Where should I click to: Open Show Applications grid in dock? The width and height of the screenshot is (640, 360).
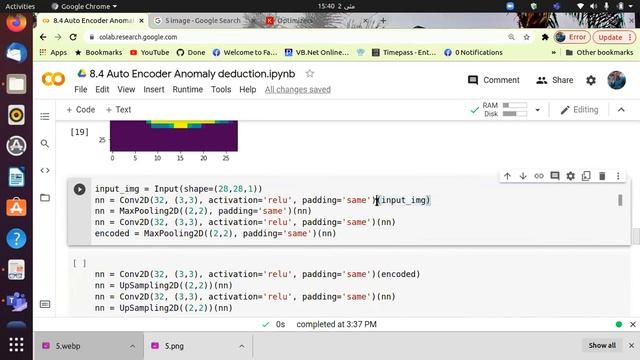click(16, 344)
